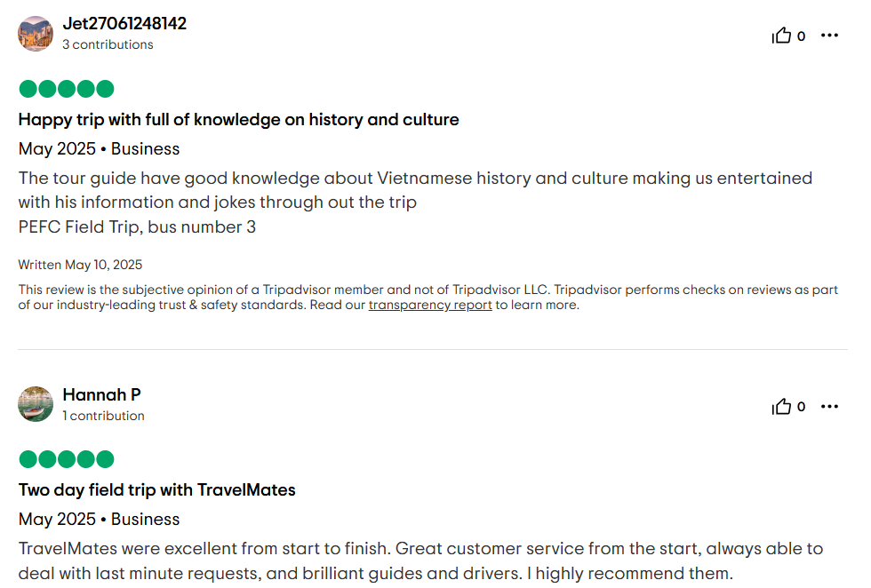Open three-dot menu on Hannah P's review
Viewport: 871px width, 588px height.
pyautogui.click(x=829, y=407)
